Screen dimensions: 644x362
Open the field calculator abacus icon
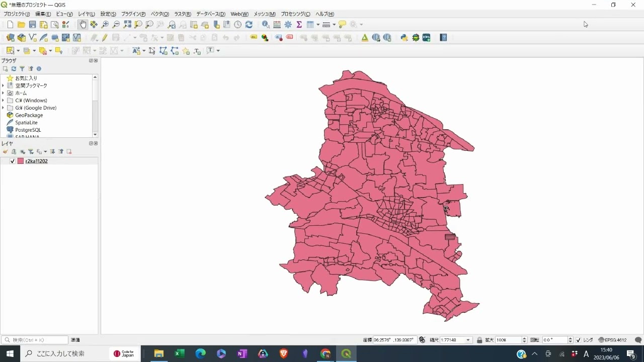[x=277, y=24]
